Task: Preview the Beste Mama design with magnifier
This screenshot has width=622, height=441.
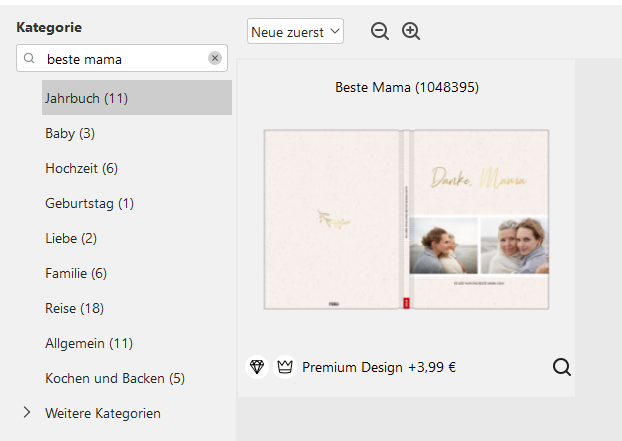Action: point(562,367)
